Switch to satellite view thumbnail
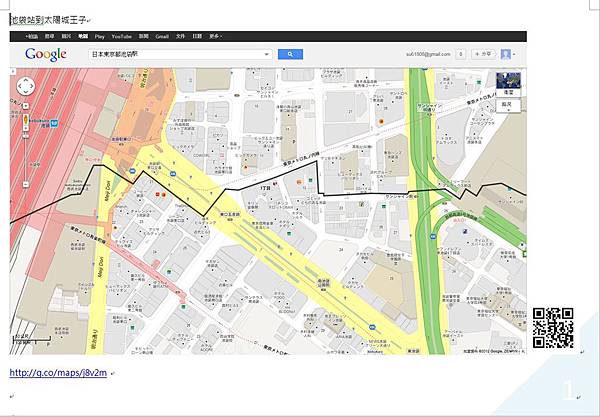 [x=508, y=84]
